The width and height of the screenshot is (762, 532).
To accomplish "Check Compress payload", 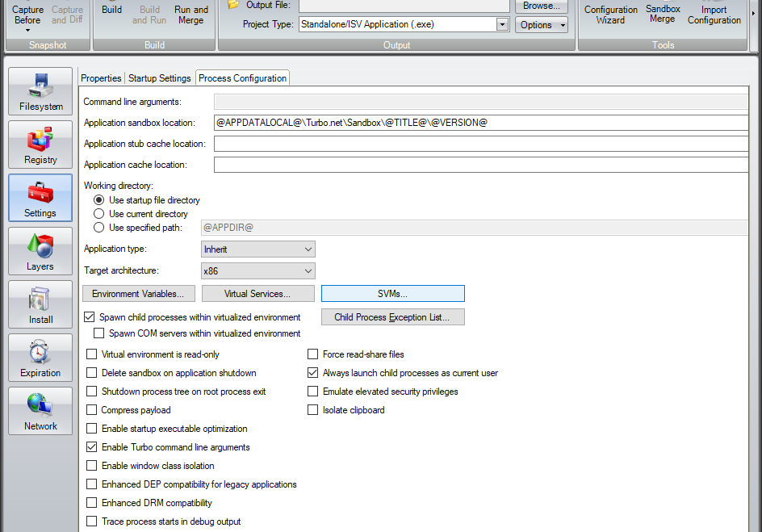I will point(91,409).
